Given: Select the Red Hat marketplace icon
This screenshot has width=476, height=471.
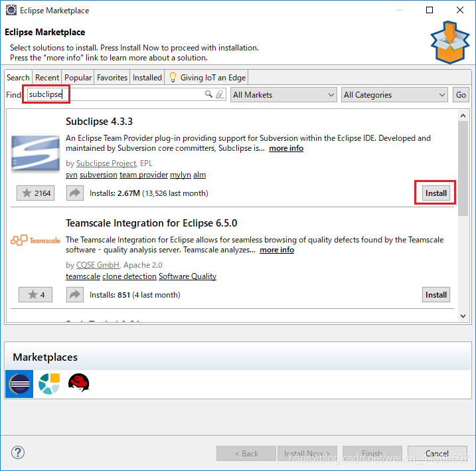Looking at the screenshot, I should [x=78, y=383].
